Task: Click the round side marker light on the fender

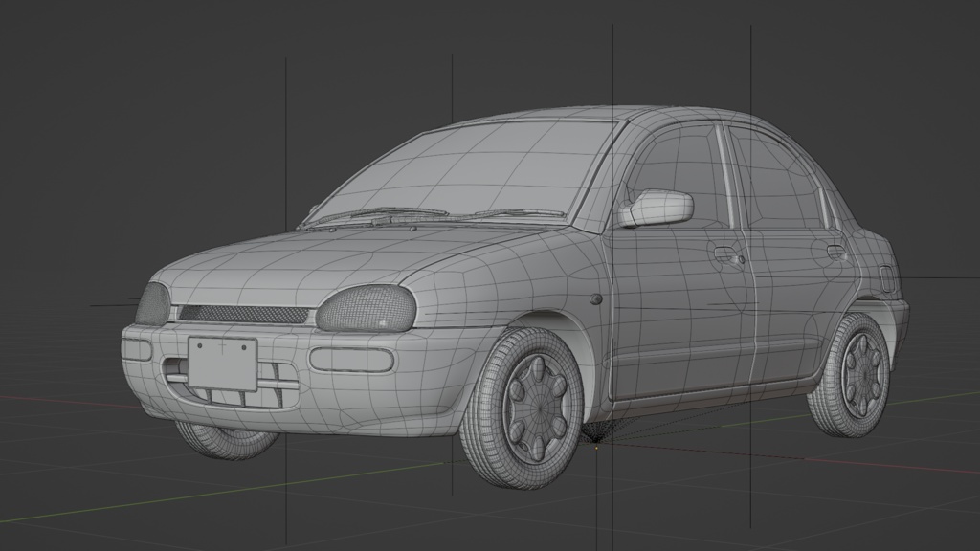Action: tap(596, 299)
